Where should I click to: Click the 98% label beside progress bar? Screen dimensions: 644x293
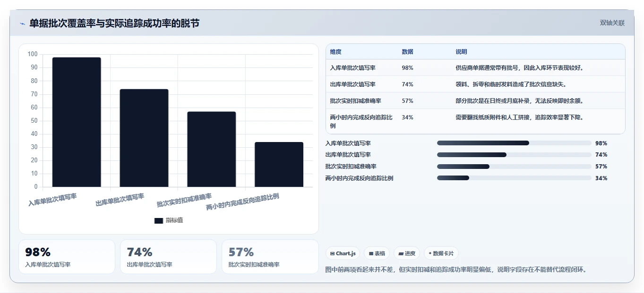[601, 143]
